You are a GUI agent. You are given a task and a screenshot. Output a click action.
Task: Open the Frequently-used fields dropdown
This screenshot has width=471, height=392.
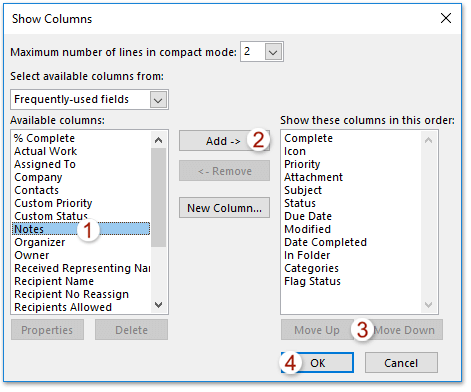(158, 100)
